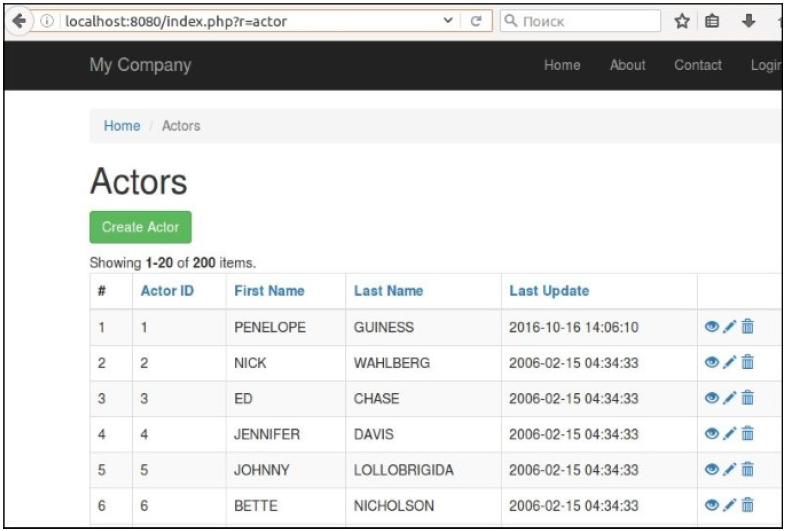Screen dimensions: 787x531
Task: Open the About page in navbar
Action: pos(627,65)
